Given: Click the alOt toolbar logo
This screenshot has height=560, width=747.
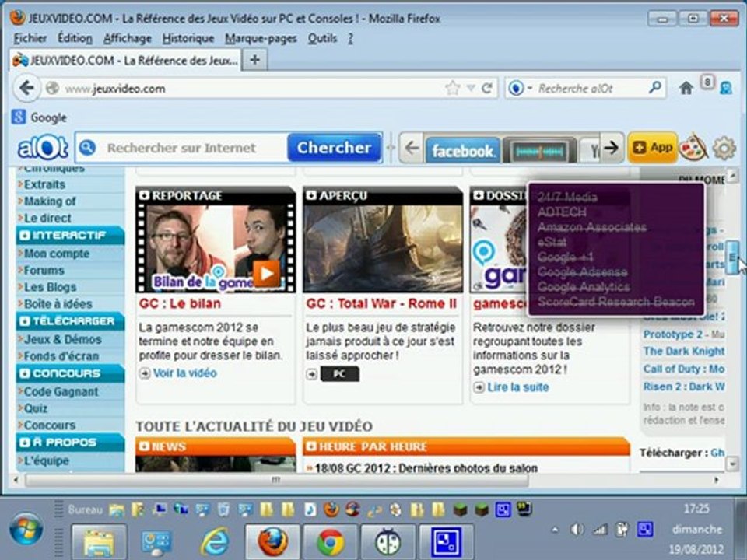Looking at the screenshot, I should (43, 148).
